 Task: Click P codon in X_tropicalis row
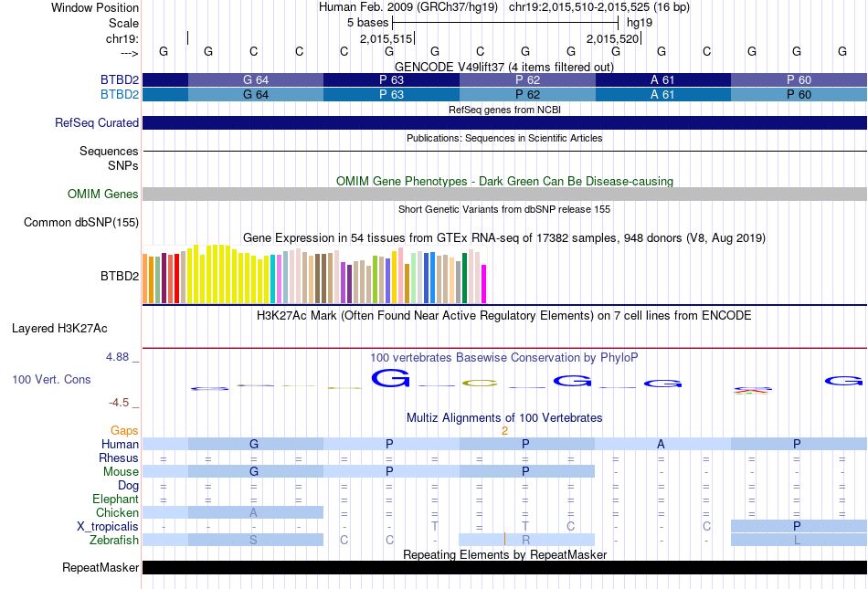coord(797,527)
